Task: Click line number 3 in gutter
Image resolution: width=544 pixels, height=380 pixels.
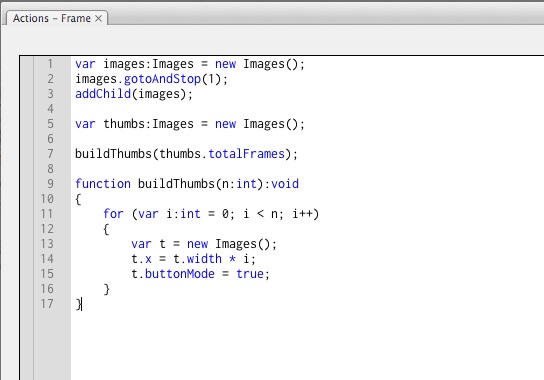Action: tap(50, 94)
